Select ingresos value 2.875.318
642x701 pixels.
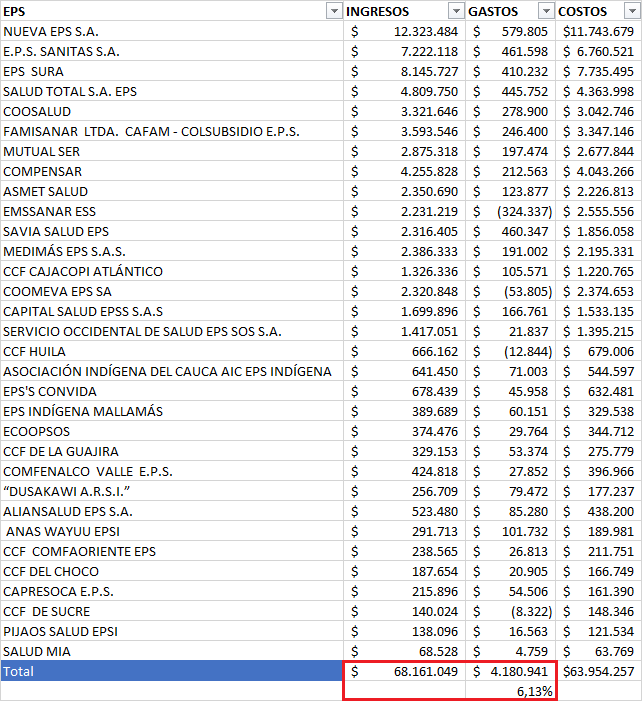click(x=405, y=152)
